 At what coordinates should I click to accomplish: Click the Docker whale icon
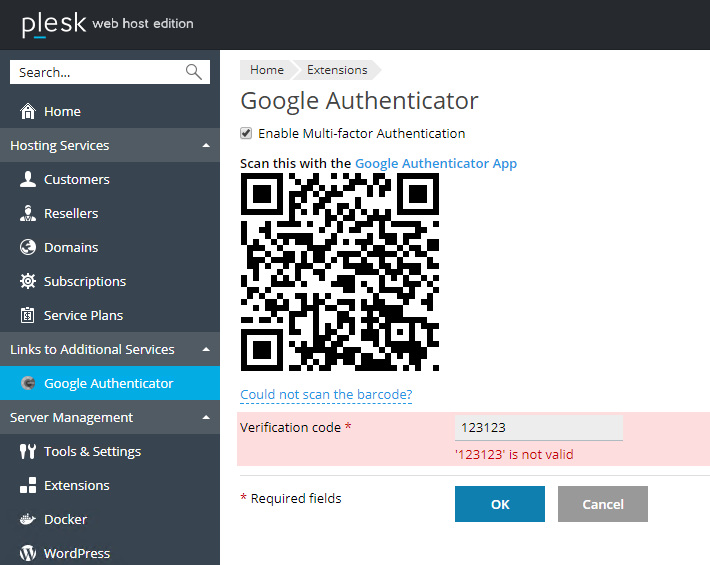(28, 519)
